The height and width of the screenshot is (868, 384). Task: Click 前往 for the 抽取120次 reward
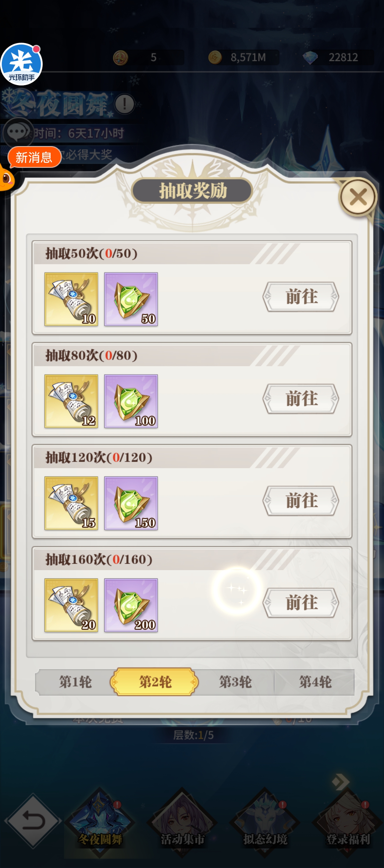click(301, 501)
